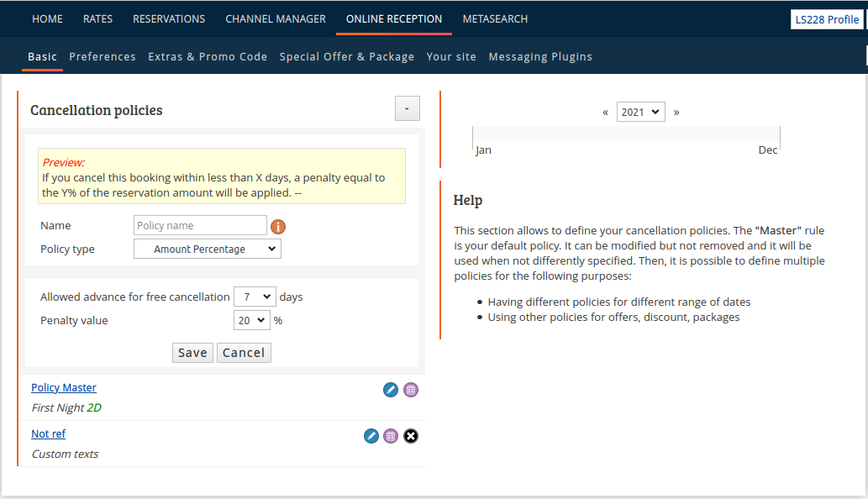Delete the Not ref policy
The height and width of the screenshot is (499, 868).
tap(411, 436)
